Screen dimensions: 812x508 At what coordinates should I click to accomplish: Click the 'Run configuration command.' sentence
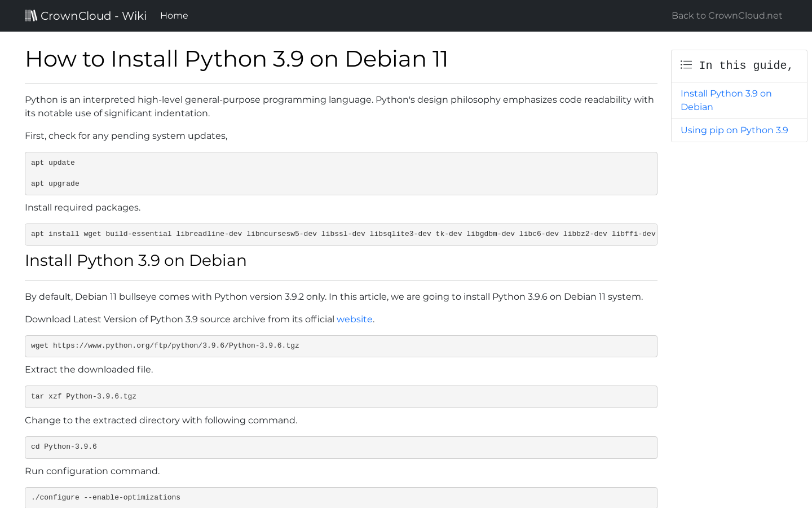pyautogui.click(x=92, y=471)
